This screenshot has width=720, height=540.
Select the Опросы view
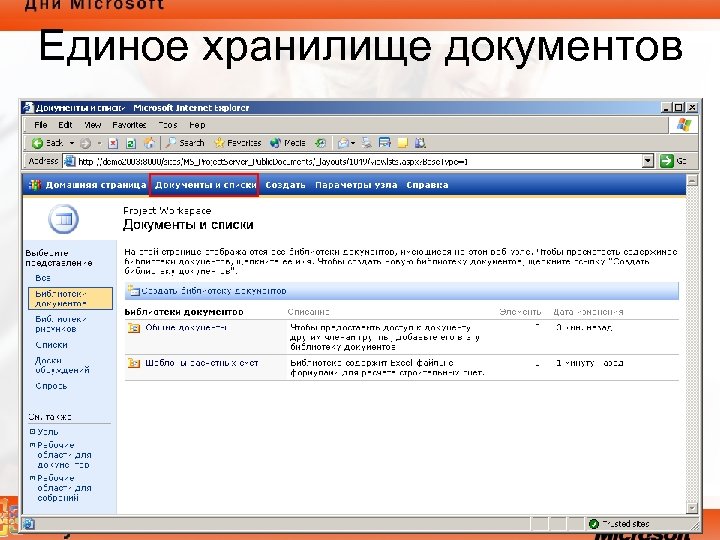51,386
